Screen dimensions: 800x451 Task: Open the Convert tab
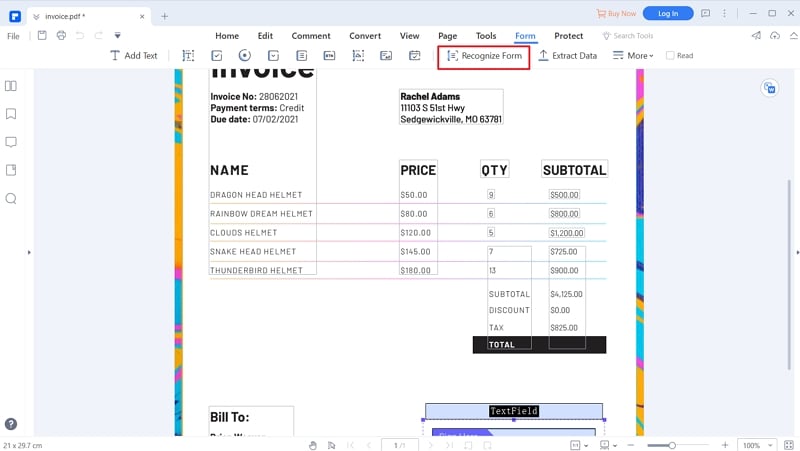coord(365,36)
